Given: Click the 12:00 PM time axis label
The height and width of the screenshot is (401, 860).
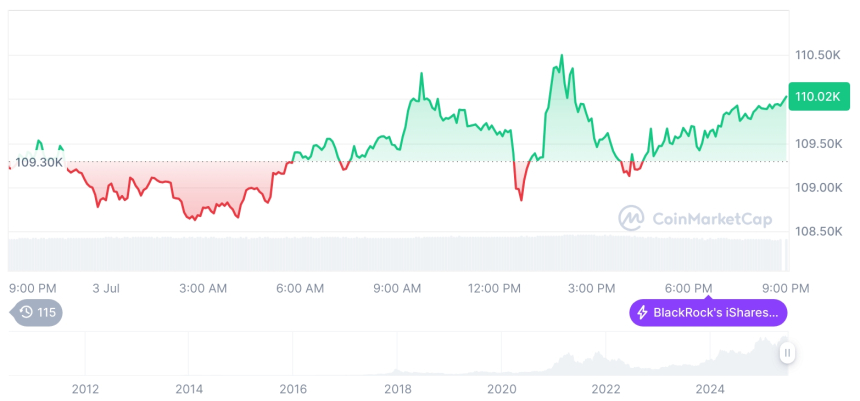Looking at the screenshot, I should [494, 288].
